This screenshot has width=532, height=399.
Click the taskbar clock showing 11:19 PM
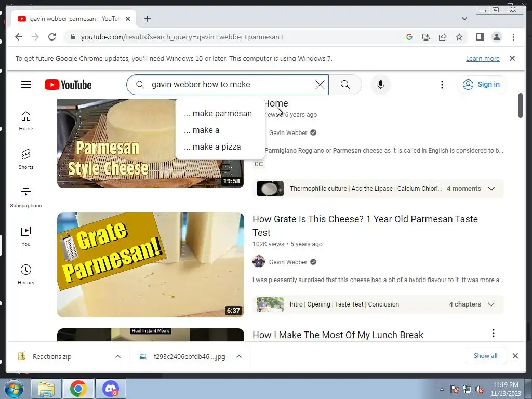pos(506,389)
